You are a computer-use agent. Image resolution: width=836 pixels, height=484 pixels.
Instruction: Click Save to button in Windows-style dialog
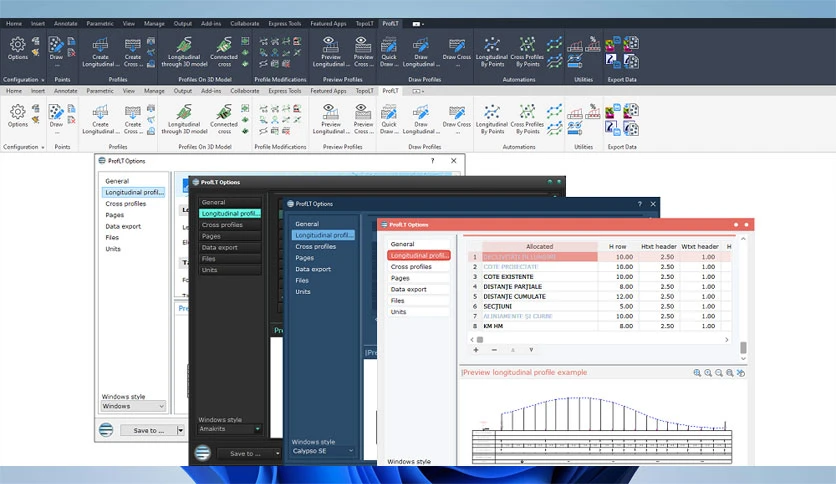coord(149,430)
